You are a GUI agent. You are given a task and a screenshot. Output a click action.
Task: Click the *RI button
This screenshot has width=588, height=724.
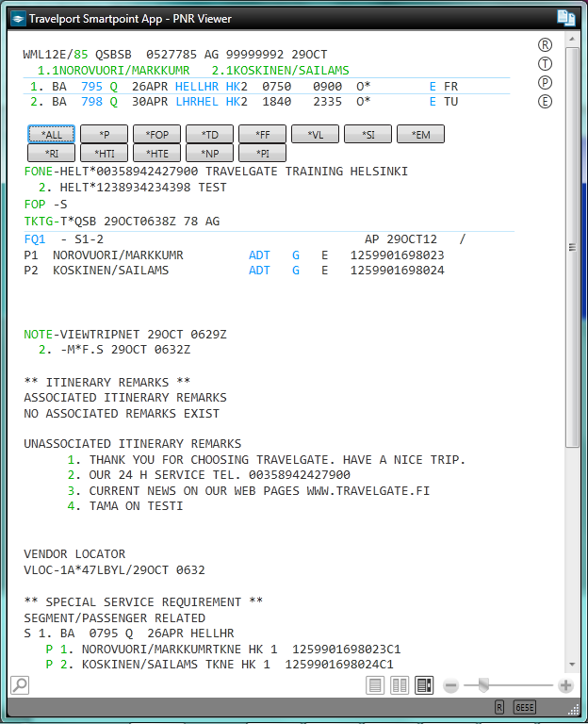pos(51,154)
